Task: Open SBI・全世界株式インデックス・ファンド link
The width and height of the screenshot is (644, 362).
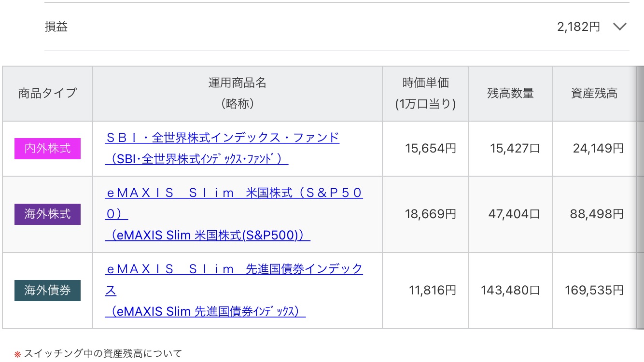Action: point(222,137)
